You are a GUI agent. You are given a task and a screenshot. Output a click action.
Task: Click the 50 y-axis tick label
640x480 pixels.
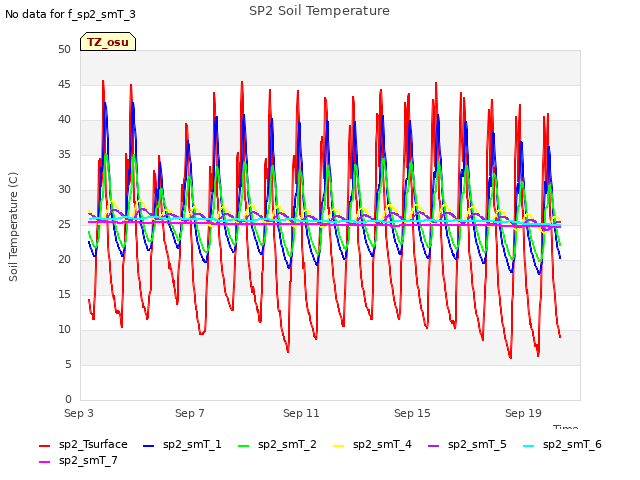tap(64, 49)
